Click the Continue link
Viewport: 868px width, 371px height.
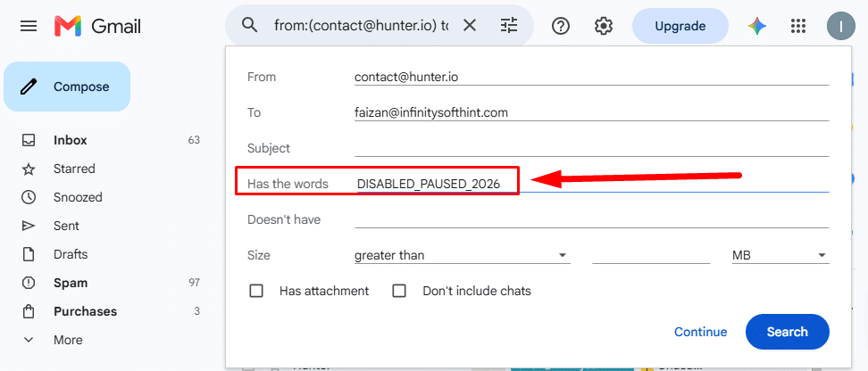[x=700, y=332]
